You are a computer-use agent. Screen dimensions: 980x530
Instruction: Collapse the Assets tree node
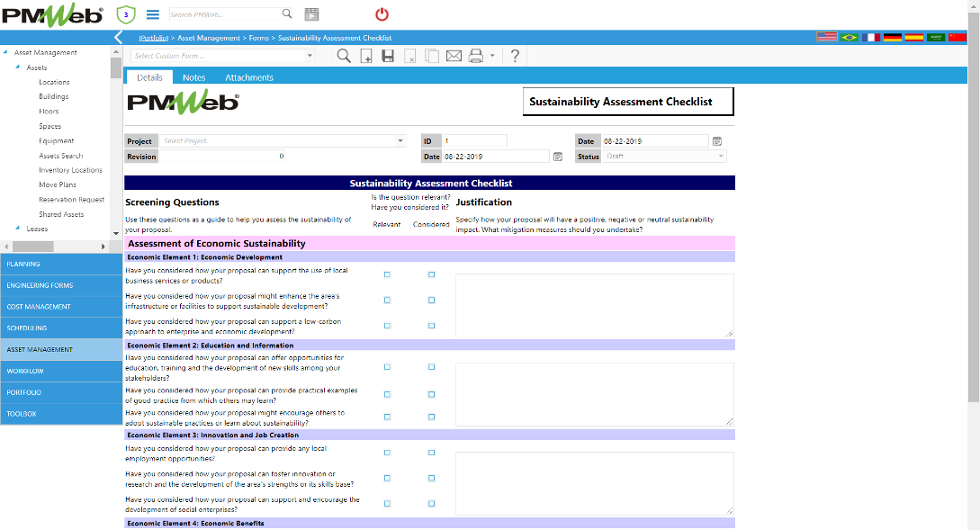pyautogui.click(x=19, y=67)
